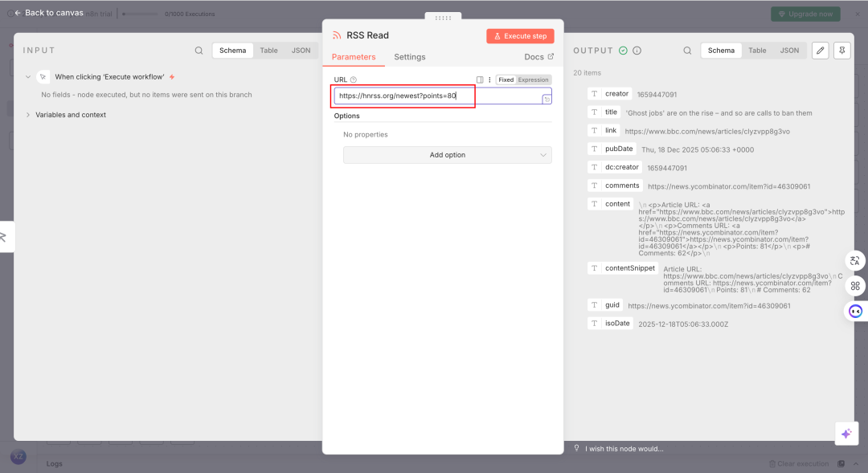868x473 pixels.
Task: Select Expression mode for URL
Action: point(533,80)
